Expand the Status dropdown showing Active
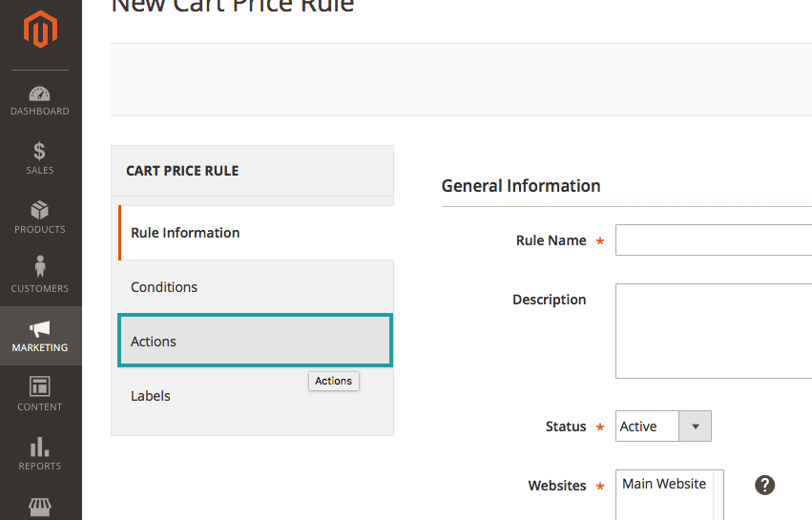812x520 pixels. tap(663, 426)
